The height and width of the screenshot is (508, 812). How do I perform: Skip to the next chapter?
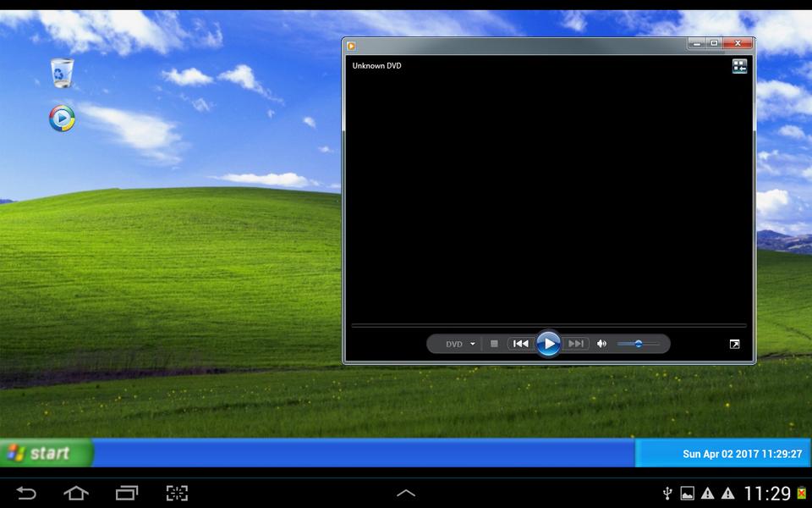[575, 344]
